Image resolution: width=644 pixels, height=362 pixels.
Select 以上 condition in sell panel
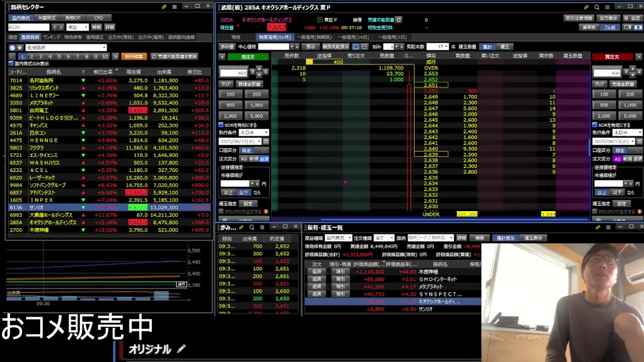coord(228,193)
